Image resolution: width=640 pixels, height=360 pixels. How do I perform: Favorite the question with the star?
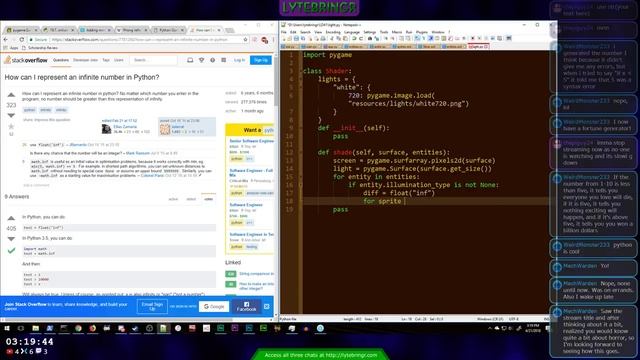coord(11,127)
